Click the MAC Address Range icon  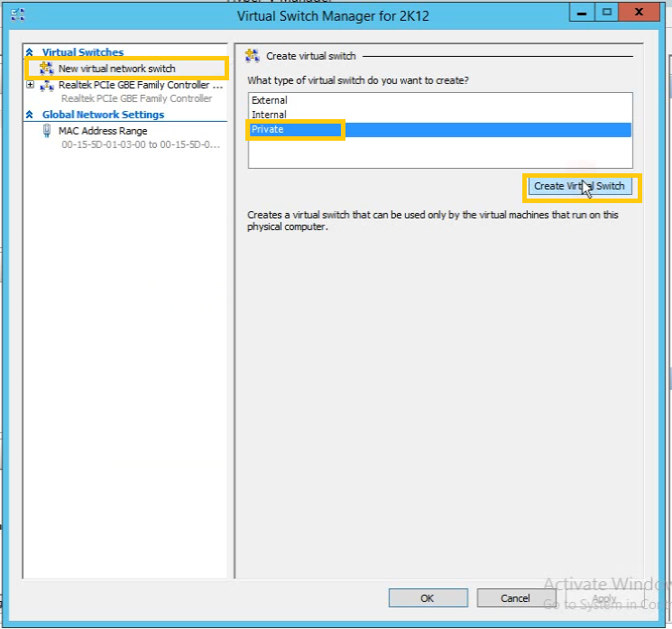(x=47, y=131)
